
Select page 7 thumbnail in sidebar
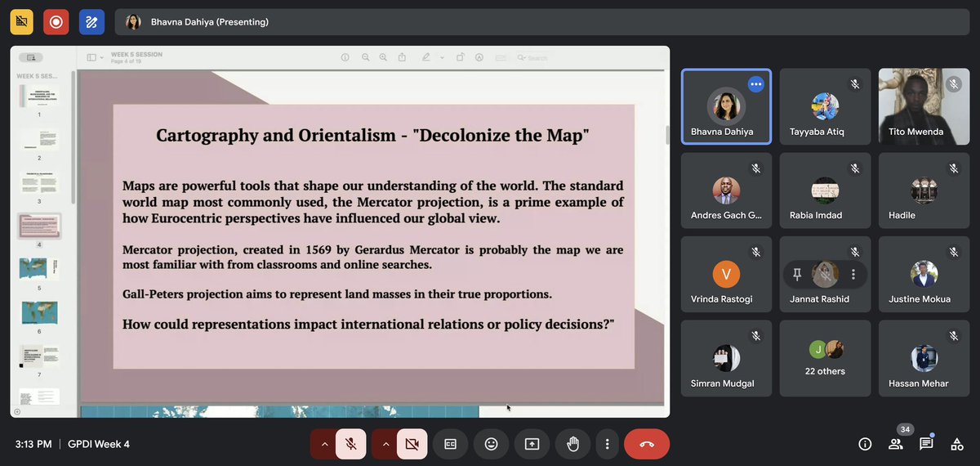tap(38, 356)
